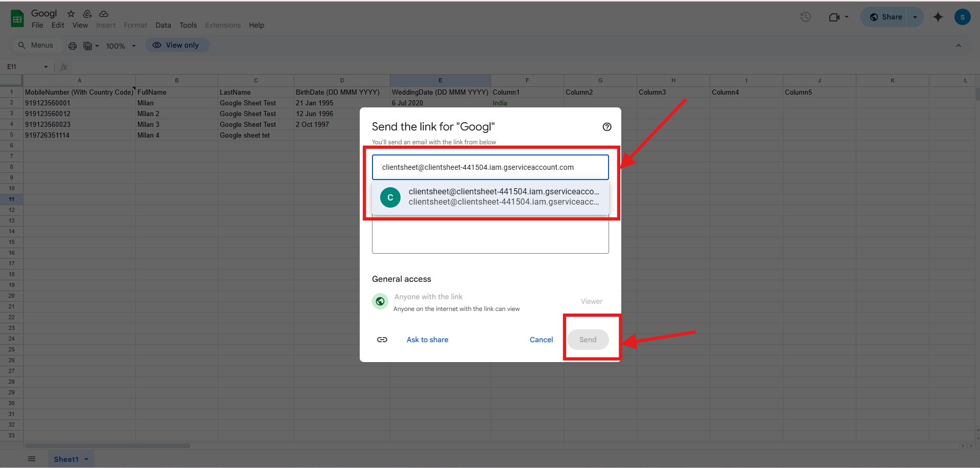The image size is (980, 468).
Task: Click the Googl document title
Action: tap(44, 13)
